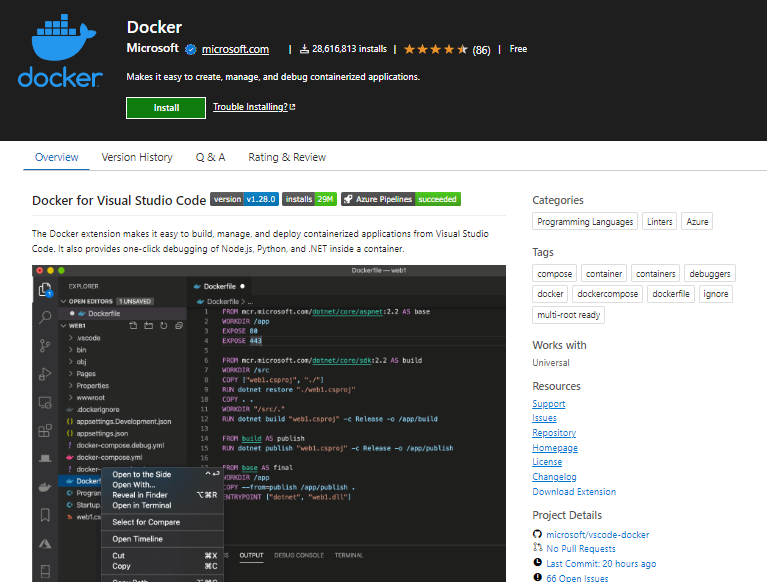
Task: Click the Search magnifier icon in VS Code sidebar
Action: 45,317
